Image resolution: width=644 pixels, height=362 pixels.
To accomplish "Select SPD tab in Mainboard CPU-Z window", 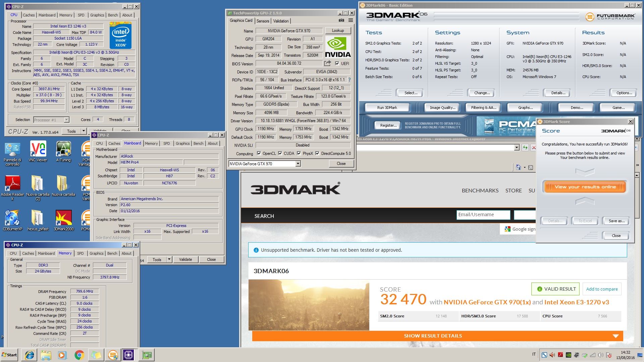I will pos(167,143).
